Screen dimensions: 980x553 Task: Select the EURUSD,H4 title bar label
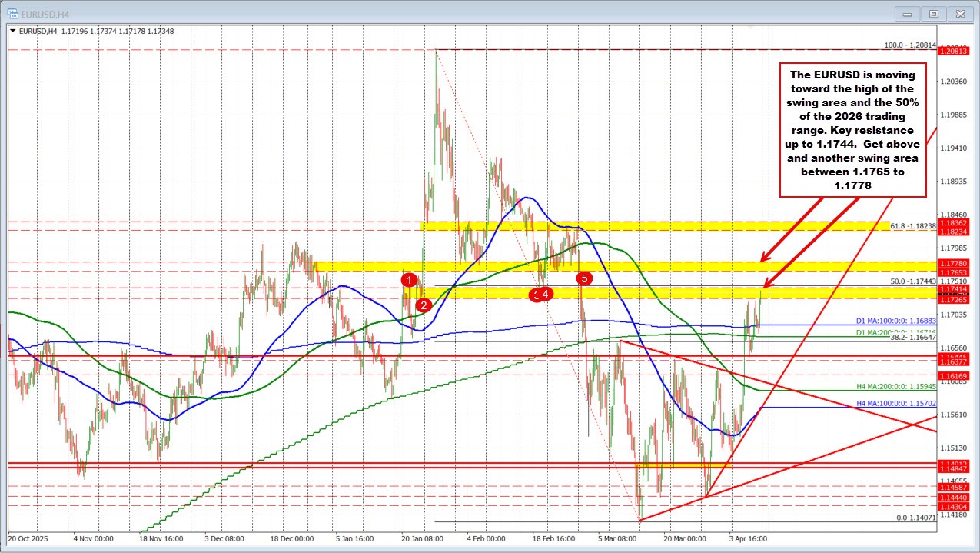click(x=46, y=13)
